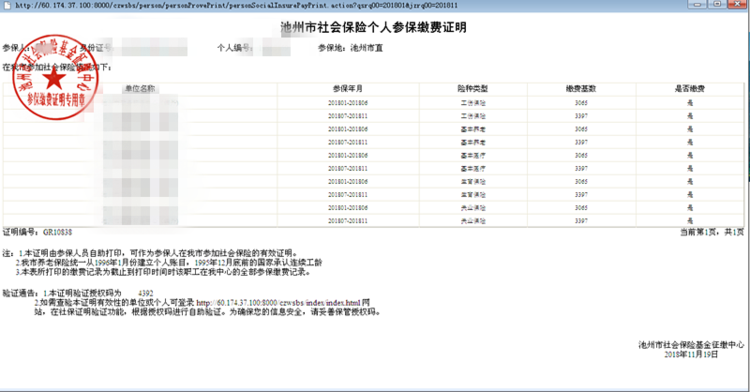The width and height of the screenshot is (750, 392).
Task: Click 生育保险 type cell for period 201801-201806
Action: pos(473,182)
